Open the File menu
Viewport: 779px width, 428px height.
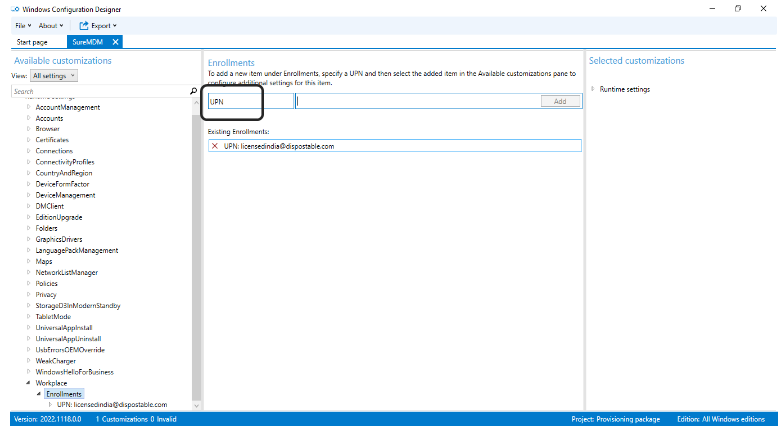23,25
